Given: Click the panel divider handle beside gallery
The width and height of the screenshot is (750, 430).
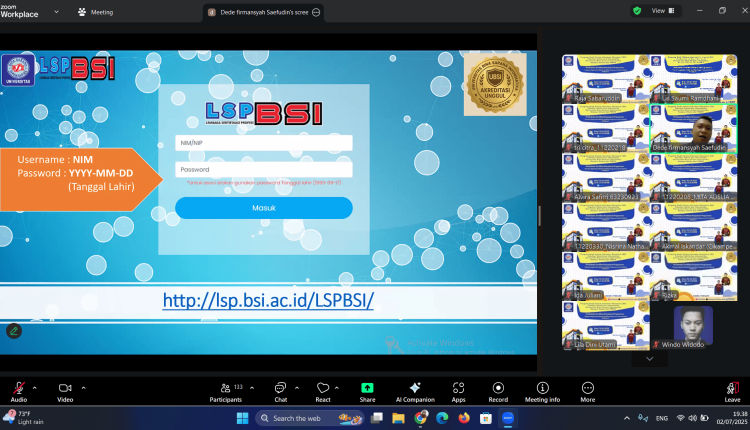Looking at the screenshot, I should click(x=540, y=216).
